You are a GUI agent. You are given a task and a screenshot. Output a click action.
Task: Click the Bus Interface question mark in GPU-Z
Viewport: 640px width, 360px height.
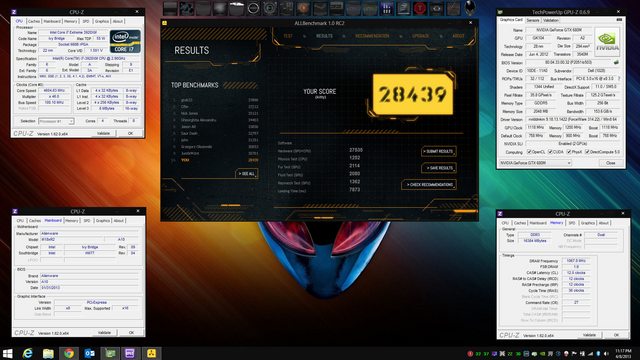click(619, 79)
